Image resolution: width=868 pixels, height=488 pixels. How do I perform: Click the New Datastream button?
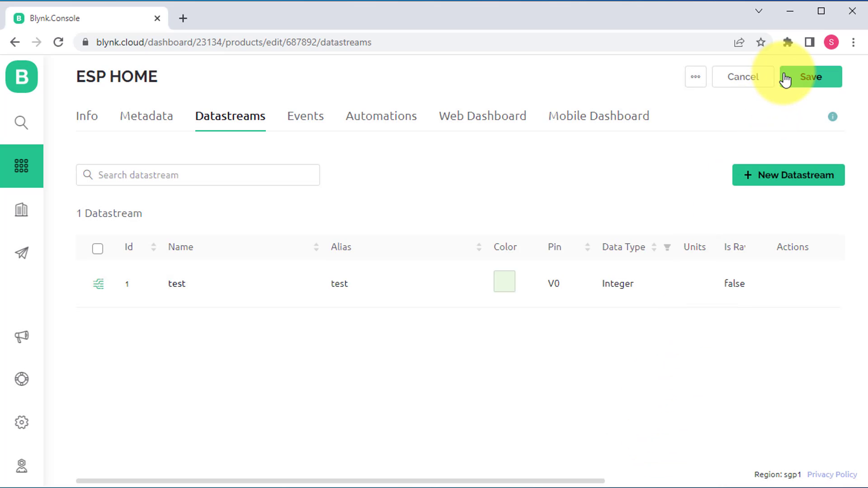pos(788,175)
